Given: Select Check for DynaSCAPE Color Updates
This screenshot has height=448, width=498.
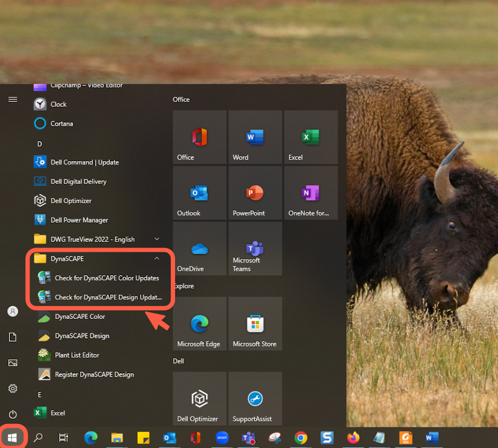Looking at the screenshot, I should tap(106, 278).
